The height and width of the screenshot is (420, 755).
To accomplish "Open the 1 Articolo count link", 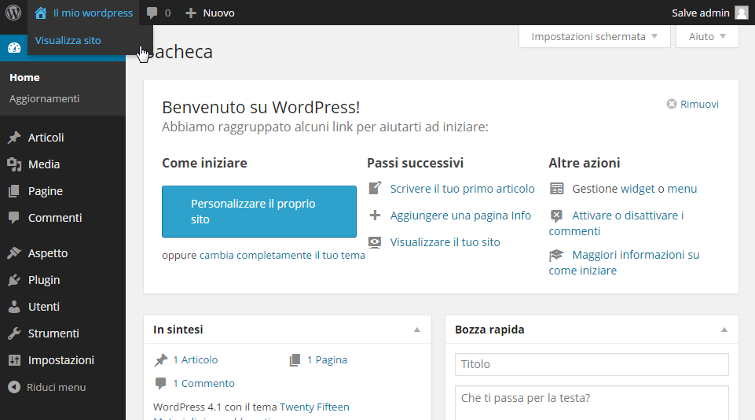I will (x=195, y=360).
